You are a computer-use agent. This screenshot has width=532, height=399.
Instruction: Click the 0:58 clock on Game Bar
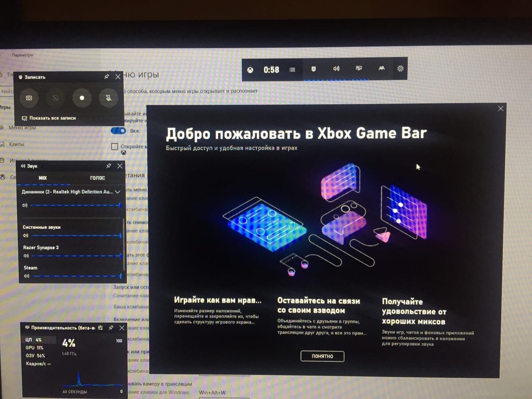click(x=271, y=70)
